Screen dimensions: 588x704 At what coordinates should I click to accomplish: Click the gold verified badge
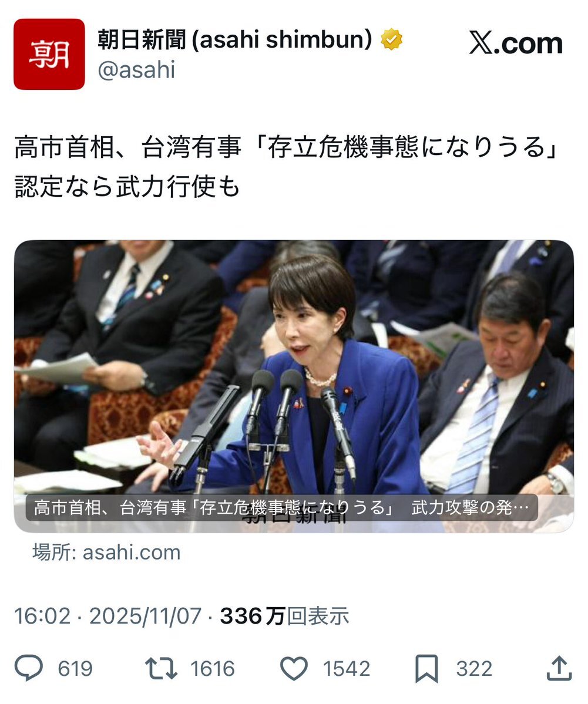391,39
